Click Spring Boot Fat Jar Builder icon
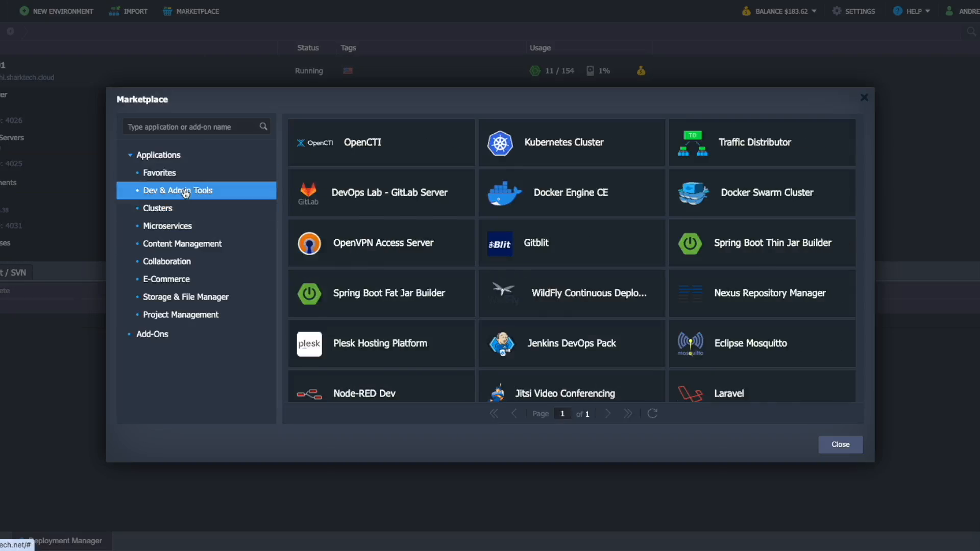 [x=309, y=294]
